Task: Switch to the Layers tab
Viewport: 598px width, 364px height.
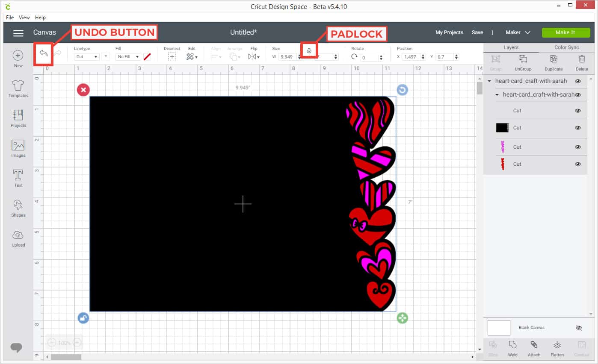Action: click(511, 47)
